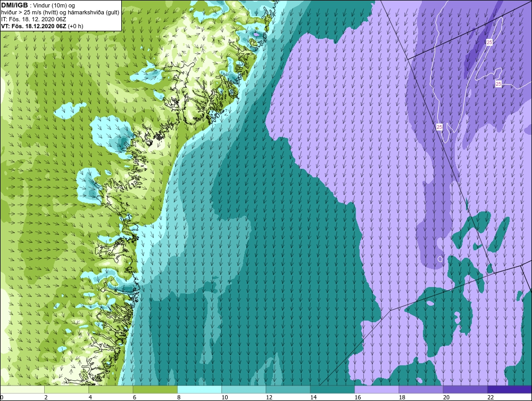Screen dimensions: 532x401
Task: Click the 0–2 m/s cream legend swatch
Action: coord(22,389)
